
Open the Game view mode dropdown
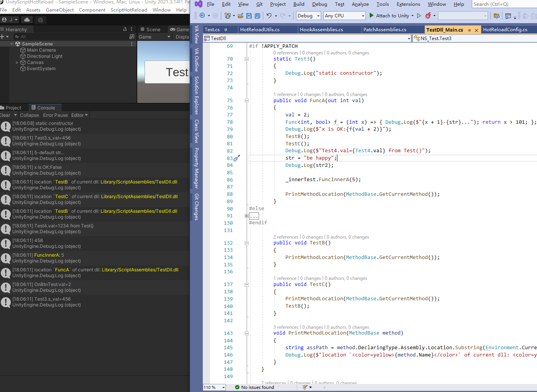coord(154,37)
